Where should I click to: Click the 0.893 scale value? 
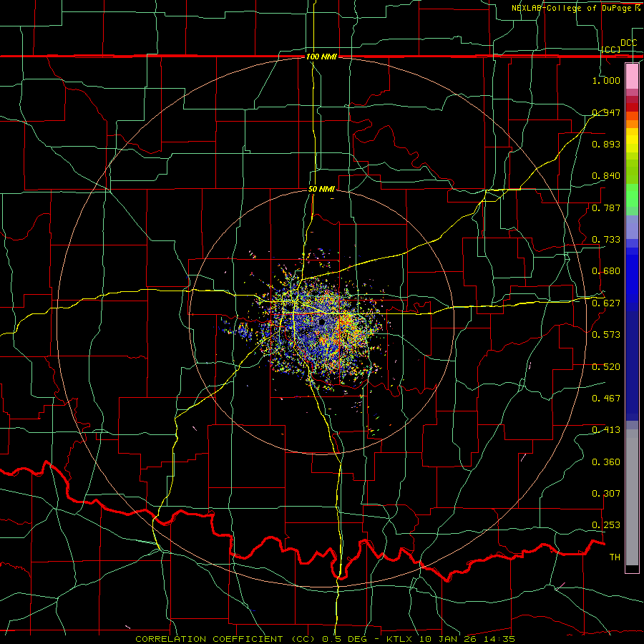(x=606, y=144)
